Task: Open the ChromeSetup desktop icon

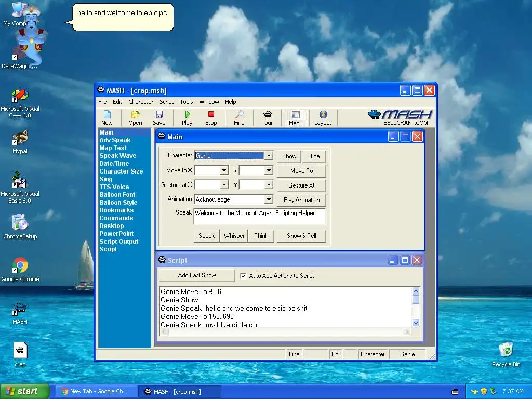Action: (20, 227)
